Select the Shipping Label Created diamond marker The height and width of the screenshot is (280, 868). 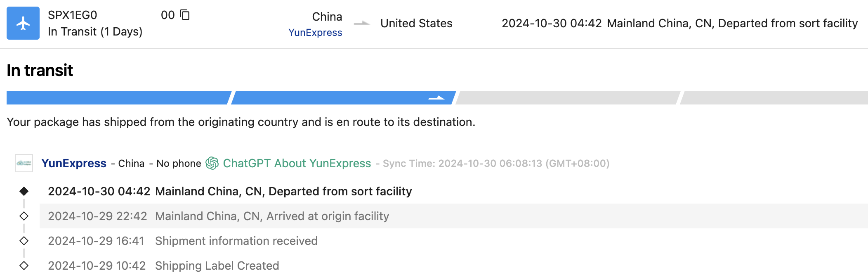24,266
